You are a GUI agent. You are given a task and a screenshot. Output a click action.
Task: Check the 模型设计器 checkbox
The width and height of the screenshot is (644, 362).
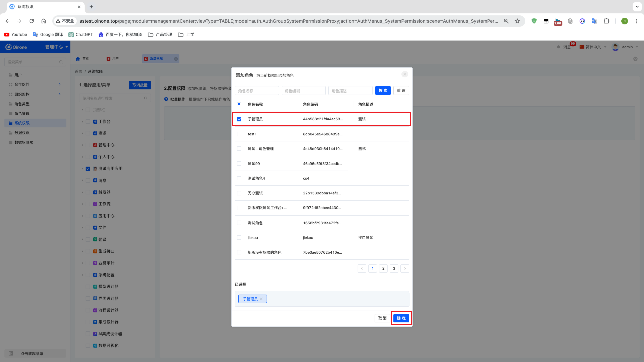[x=88, y=287]
